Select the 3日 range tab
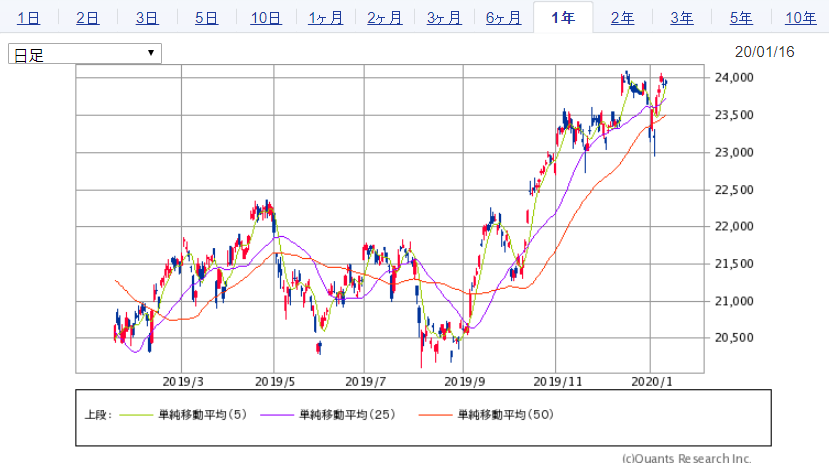Image resolution: width=829 pixels, height=468 pixels. pos(147,18)
